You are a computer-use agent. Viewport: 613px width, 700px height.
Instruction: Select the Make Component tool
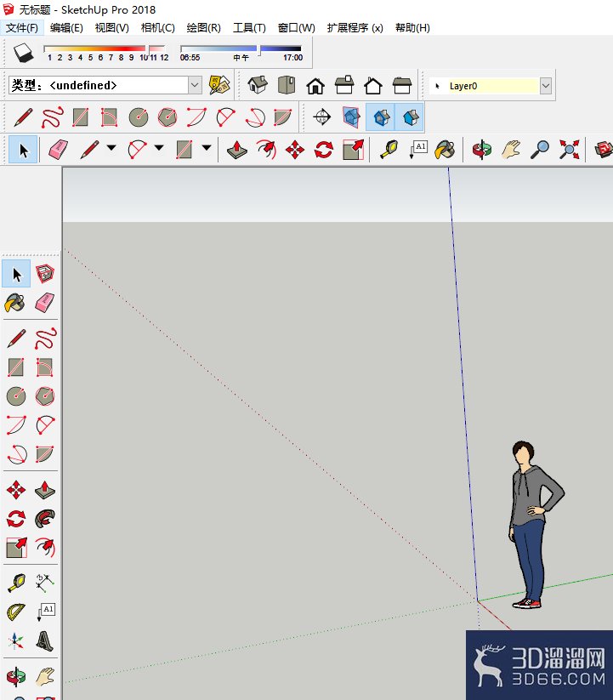coord(45,274)
